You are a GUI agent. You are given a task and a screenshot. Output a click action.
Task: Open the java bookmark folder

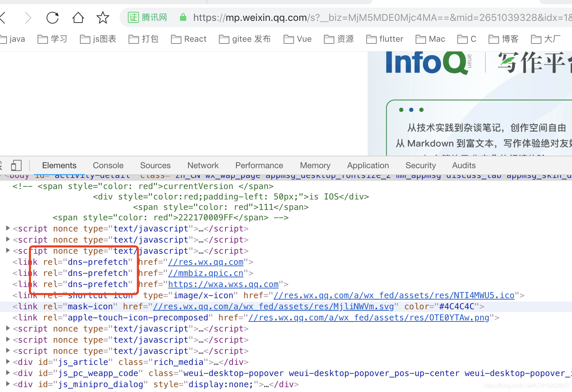point(13,39)
